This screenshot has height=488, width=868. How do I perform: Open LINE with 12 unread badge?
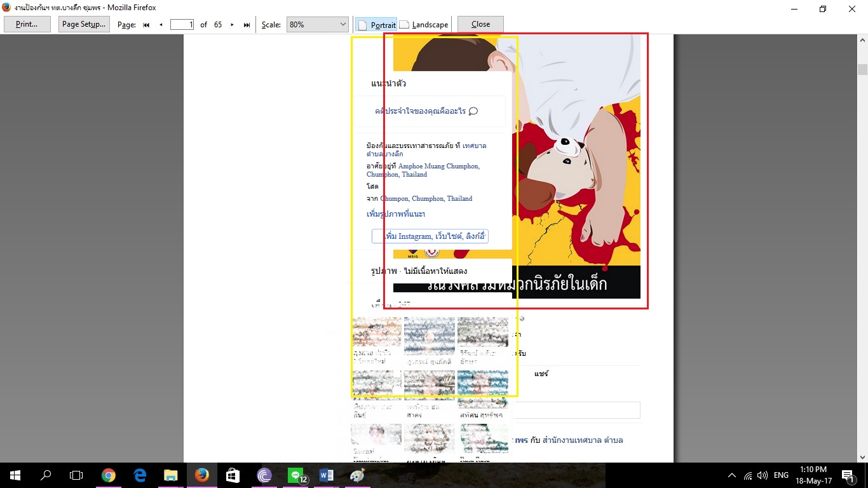[x=296, y=475]
